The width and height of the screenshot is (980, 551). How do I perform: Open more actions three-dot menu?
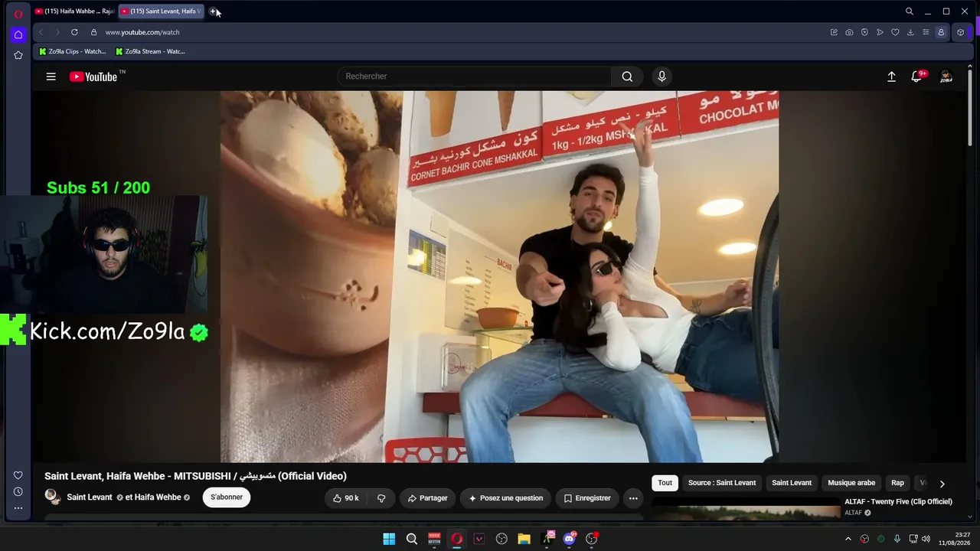point(633,498)
